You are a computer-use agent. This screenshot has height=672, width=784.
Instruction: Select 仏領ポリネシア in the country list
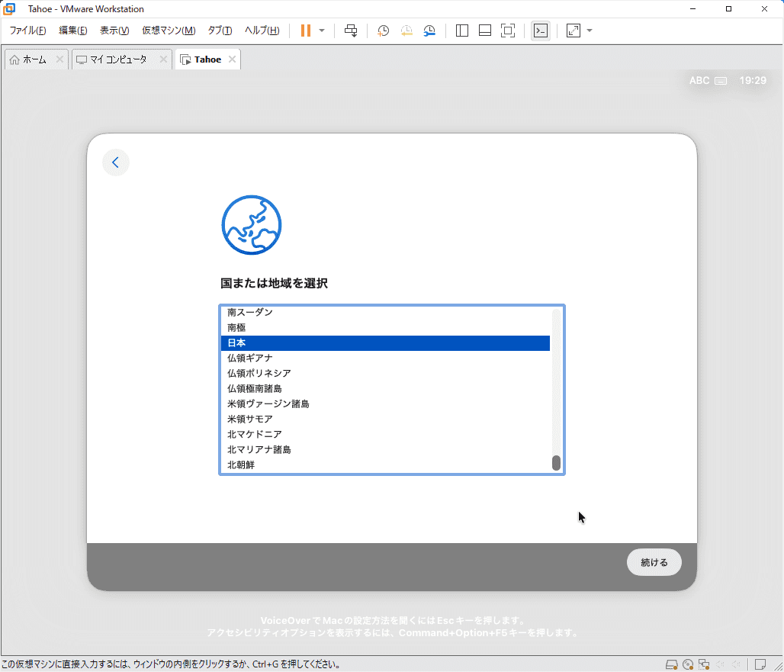click(259, 373)
